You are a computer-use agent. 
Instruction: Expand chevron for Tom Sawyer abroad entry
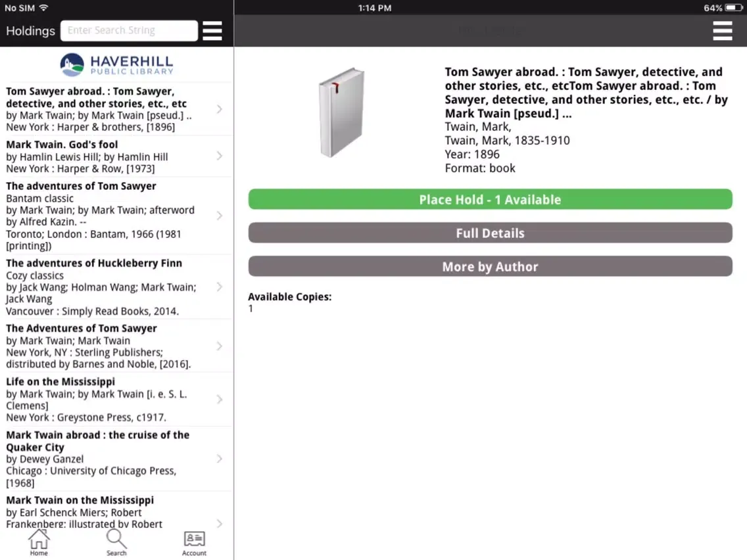click(219, 109)
